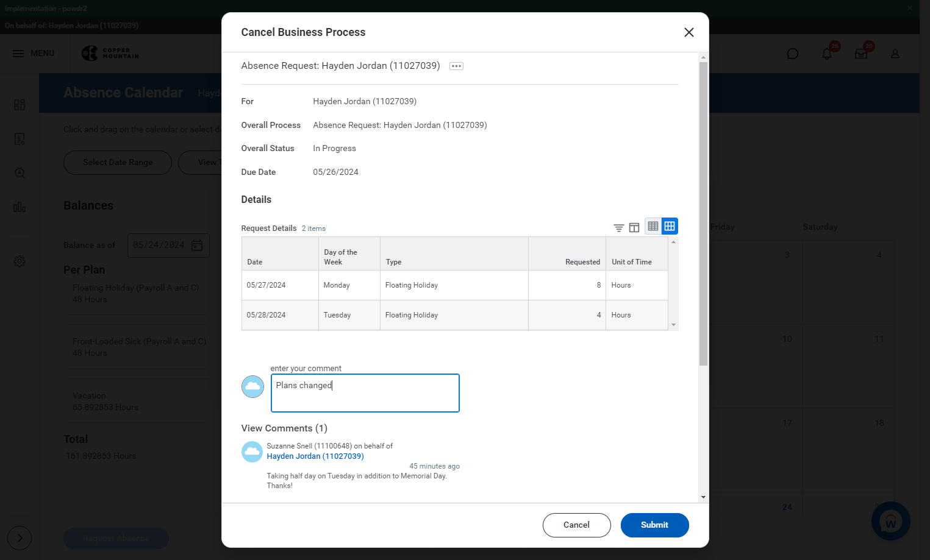Click the Request Details table scroll-down arrow
The image size is (930, 560).
[x=673, y=325]
